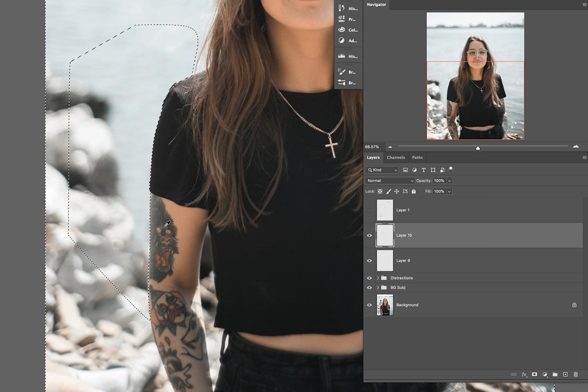Open the Brush Settings panel icon
Viewport: 588px width, 392px height.
(342, 72)
